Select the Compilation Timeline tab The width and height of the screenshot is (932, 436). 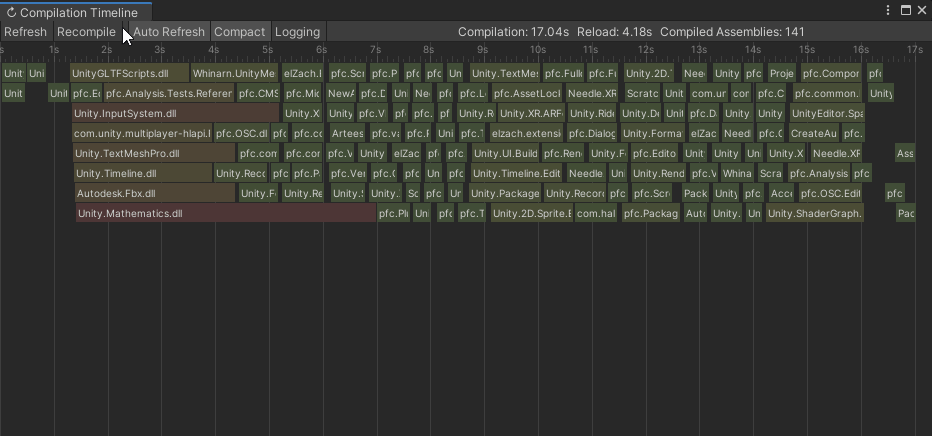pos(76,12)
